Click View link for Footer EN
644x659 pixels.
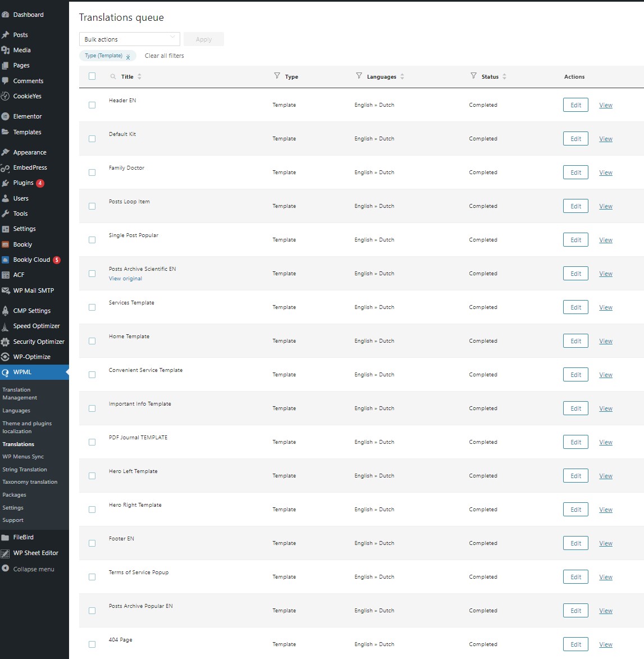(605, 543)
